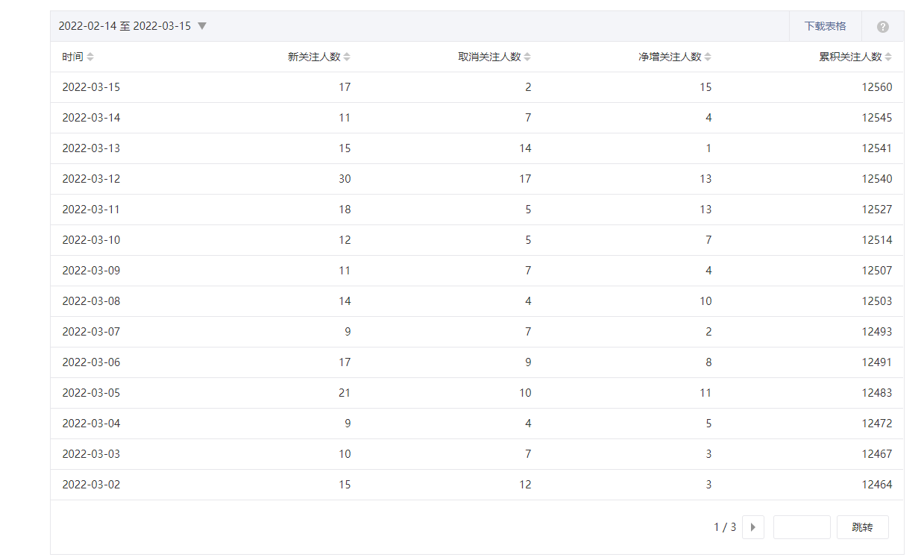Click the page number input field
The height and width of the screenshot is (560, 924).
click(801, 527)
